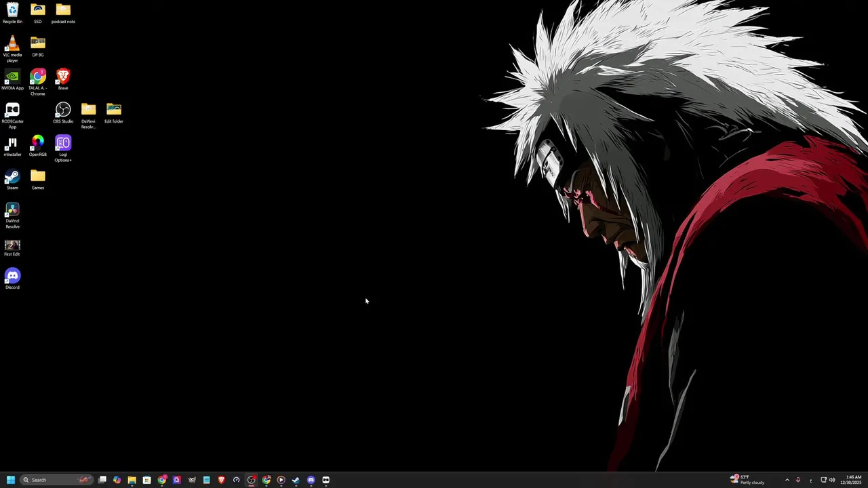The height and width of the screenshot is (488, 868).
Task: Open the Steam taskbar icon
Action: (x=296, y=480)
